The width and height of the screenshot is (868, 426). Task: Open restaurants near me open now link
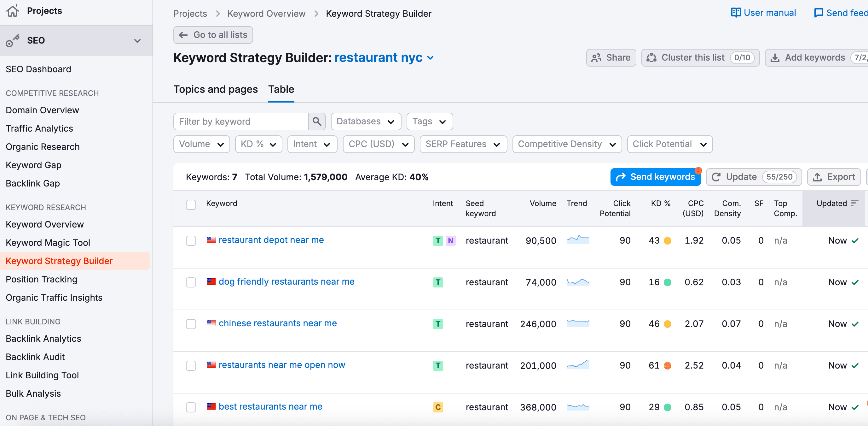282,365
